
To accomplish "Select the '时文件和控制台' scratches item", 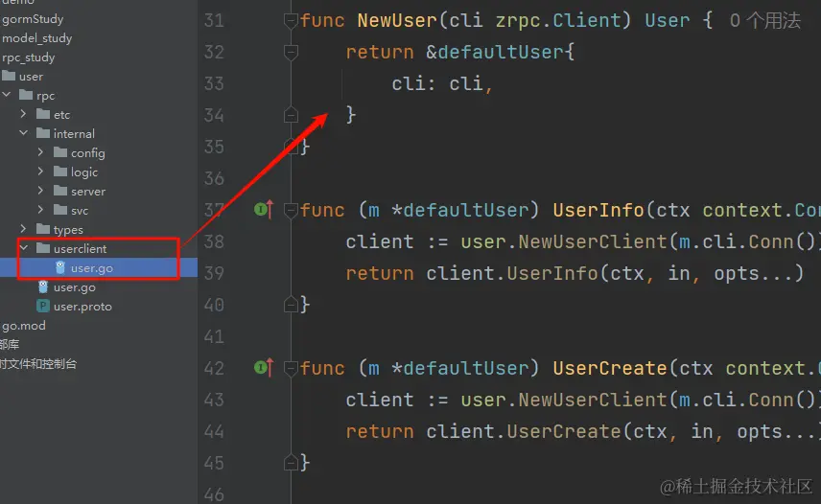I will (x=38, y=364).
